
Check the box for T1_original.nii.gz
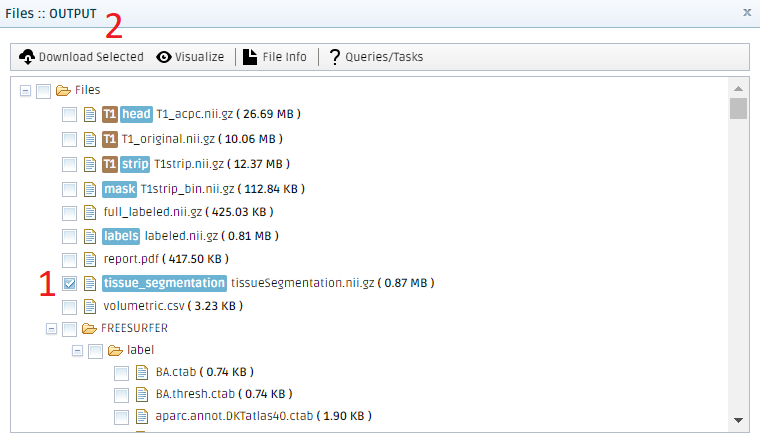tap(69, 140)
